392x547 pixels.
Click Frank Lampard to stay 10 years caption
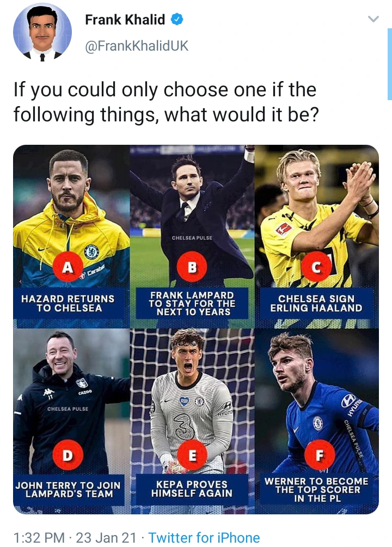click(x=192, y=303)
